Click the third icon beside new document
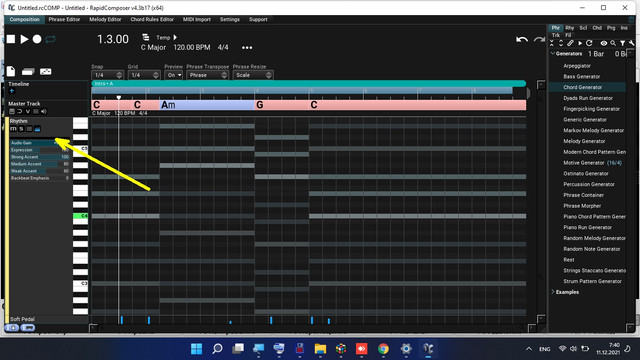The width and height of the screenshot is (640, 360). 45,72
